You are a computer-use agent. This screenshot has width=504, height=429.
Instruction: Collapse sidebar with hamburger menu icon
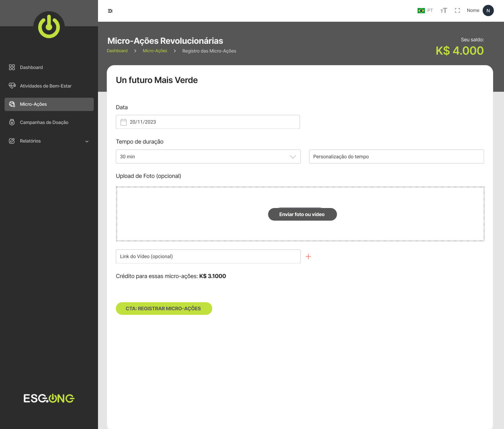point(110,11)
